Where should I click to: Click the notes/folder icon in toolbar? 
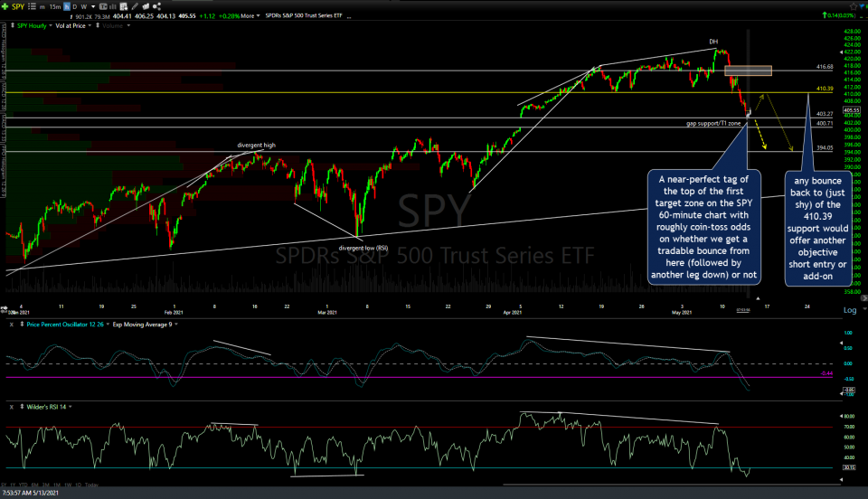click(x=146, y=6)
